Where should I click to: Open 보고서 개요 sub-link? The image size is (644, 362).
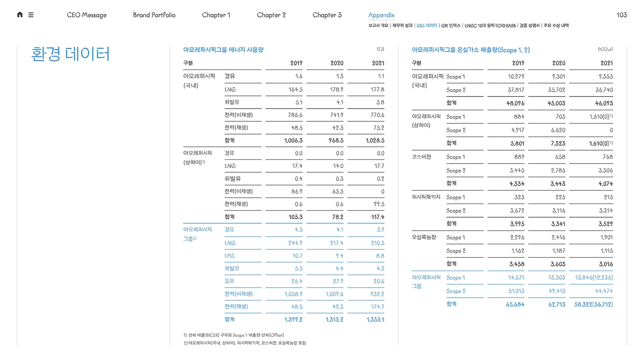point(378,26)
